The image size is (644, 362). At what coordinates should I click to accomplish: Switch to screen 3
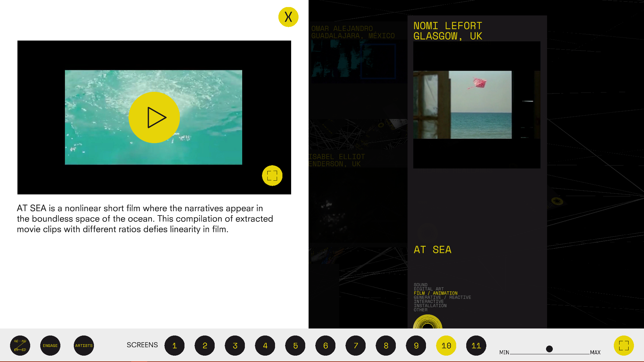coord(235,346)
